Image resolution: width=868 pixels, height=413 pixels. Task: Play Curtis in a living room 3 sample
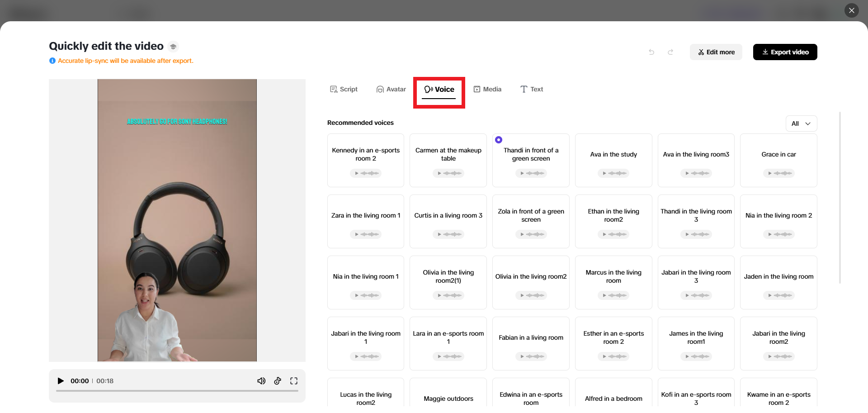pos(448,234)
